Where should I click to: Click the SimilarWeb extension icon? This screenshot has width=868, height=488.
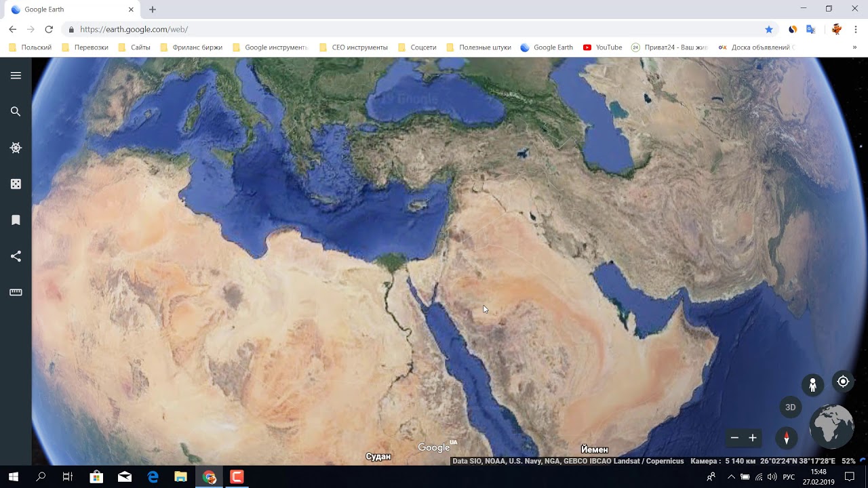[792, 29]
